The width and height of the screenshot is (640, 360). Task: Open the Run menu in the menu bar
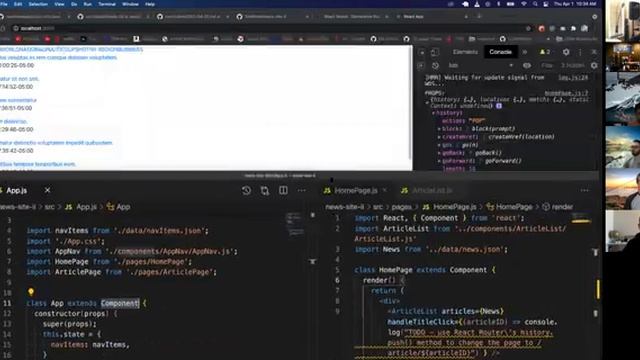coord(87,4)
